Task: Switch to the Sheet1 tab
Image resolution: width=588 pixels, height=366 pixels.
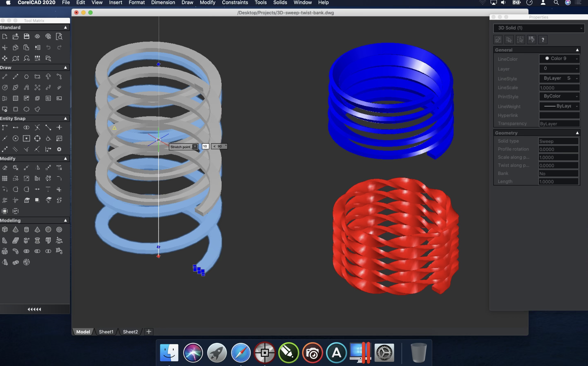Action: 106,332
